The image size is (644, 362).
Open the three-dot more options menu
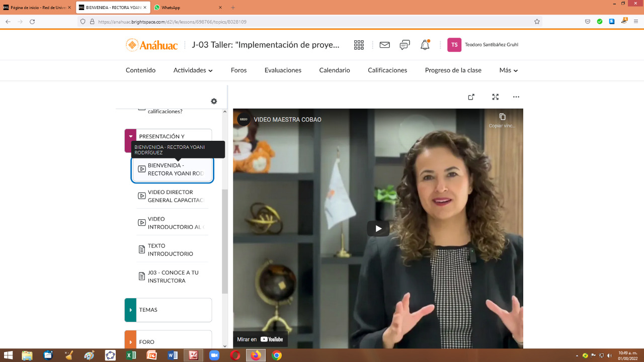(x=516, y=97)
